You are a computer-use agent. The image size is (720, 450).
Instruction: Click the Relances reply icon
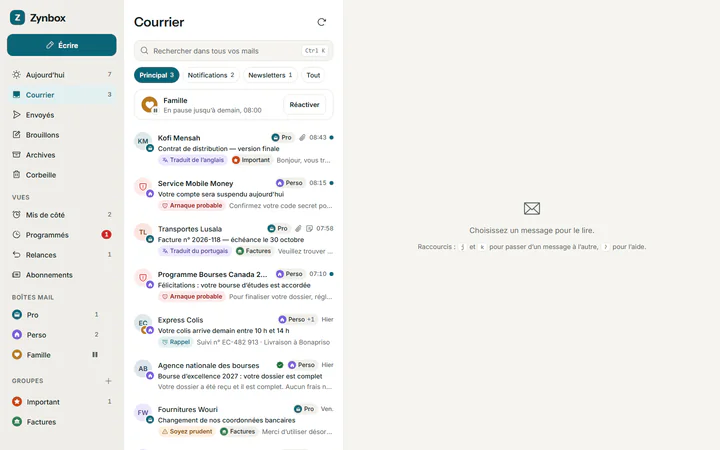17,254
